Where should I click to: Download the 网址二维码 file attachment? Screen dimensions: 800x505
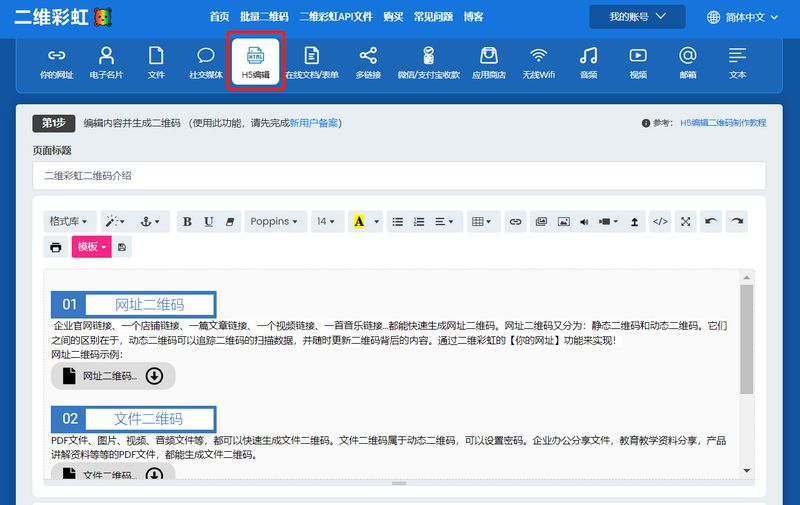click(154, 376)
